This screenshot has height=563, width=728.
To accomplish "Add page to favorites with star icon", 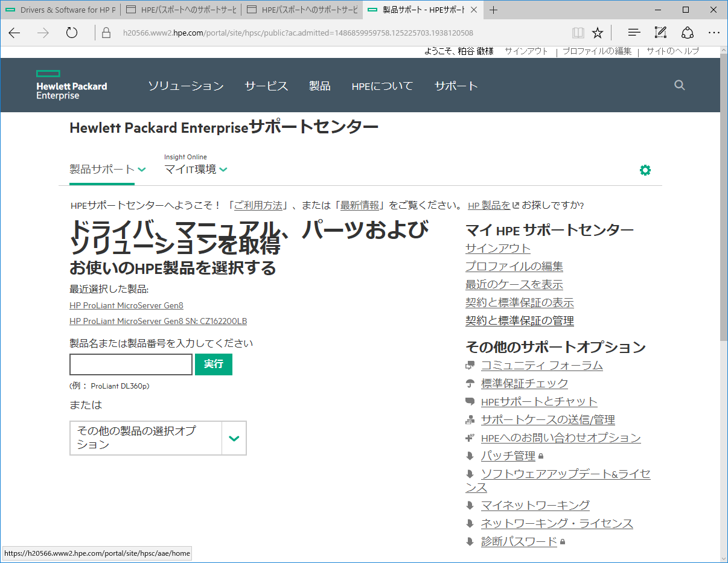I will click(x=598, y=33).
